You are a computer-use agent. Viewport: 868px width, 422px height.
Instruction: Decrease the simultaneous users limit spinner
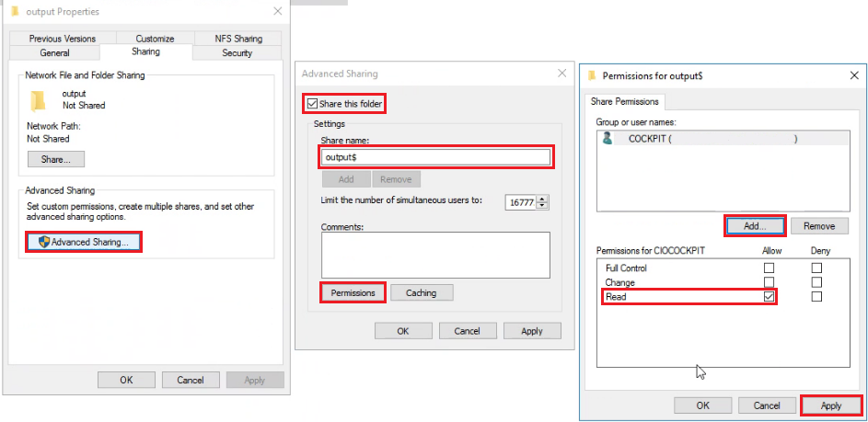click(542, 206)
